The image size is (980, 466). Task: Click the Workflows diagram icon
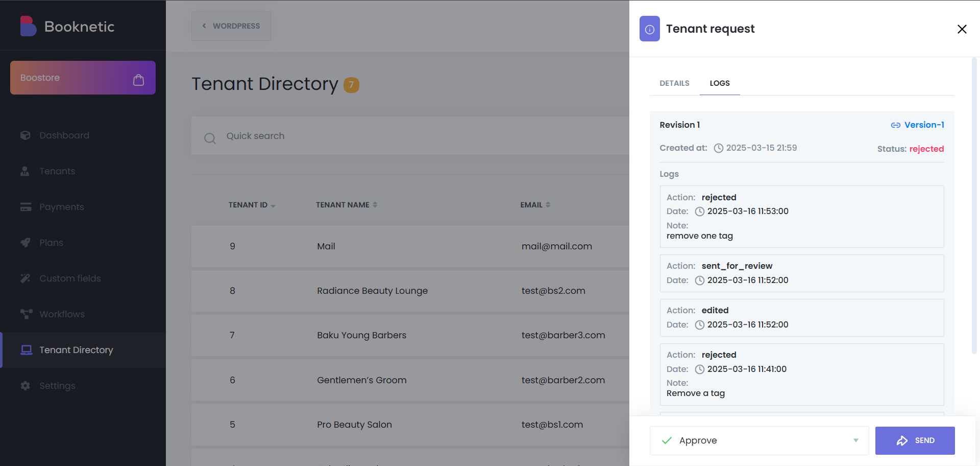coord(26,314)
